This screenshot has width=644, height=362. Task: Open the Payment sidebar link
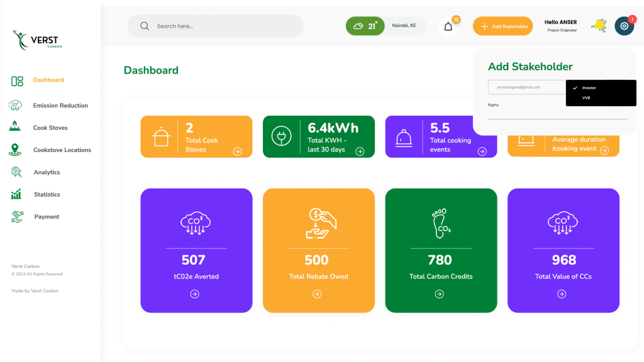pos(47,217)
